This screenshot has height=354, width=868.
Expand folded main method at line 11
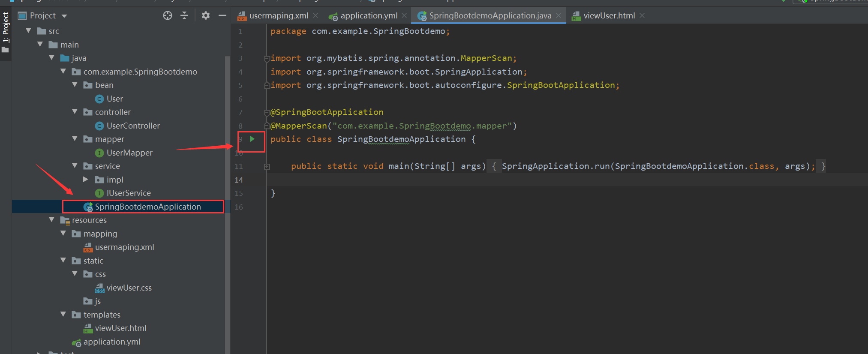click(267, 166)
